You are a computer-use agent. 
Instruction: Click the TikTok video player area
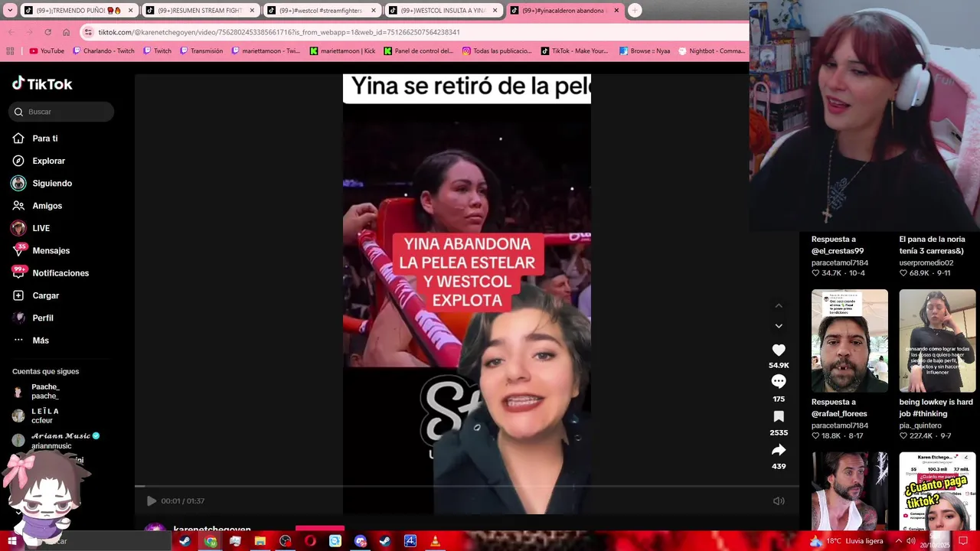pyautogui.click(x=467, y=294)
